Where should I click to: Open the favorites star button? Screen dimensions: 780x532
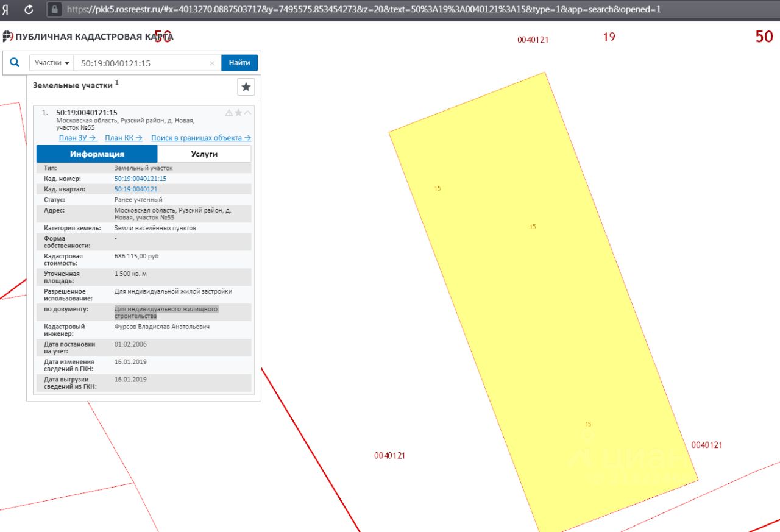click(246, 87)
